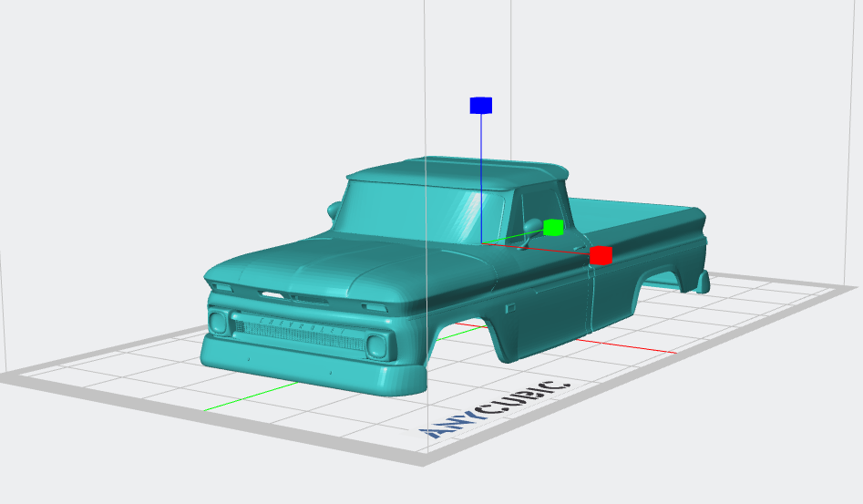Click the gizmo origin where axes meet
The image size is (863, 504).
click(481, 243)
